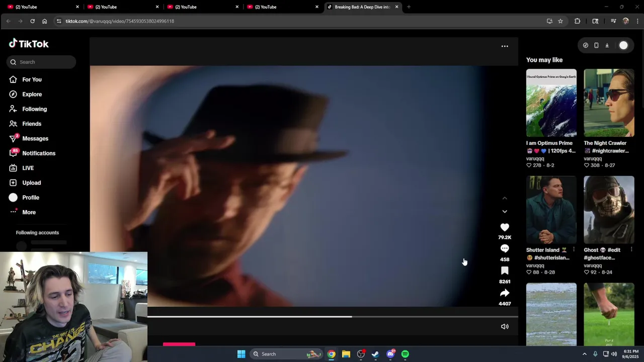Share the video with arrow icon
Viewport: 644px width, 362px height.
point(505,293)
